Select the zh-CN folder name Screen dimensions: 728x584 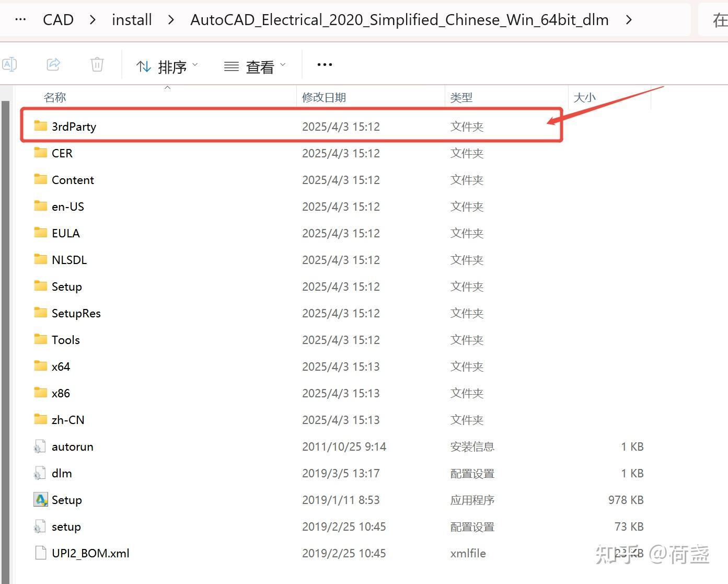click(68, 420)
